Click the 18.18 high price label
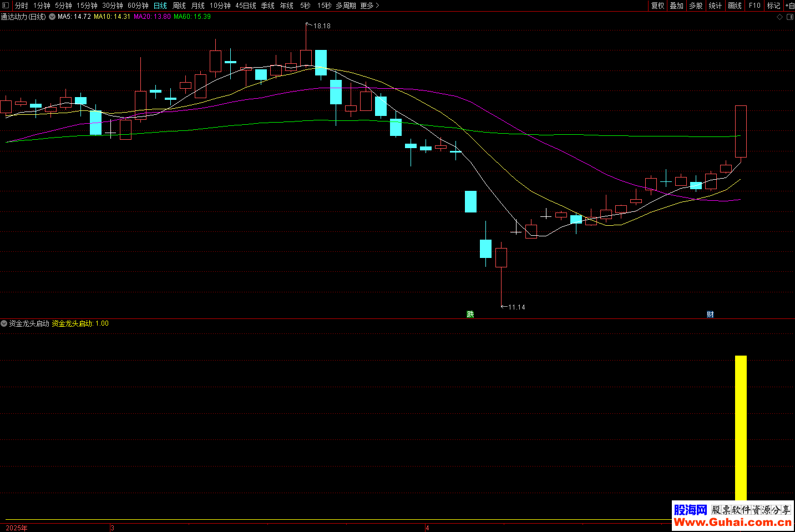The height and width of the screenshot is (532, 795). 322,26
